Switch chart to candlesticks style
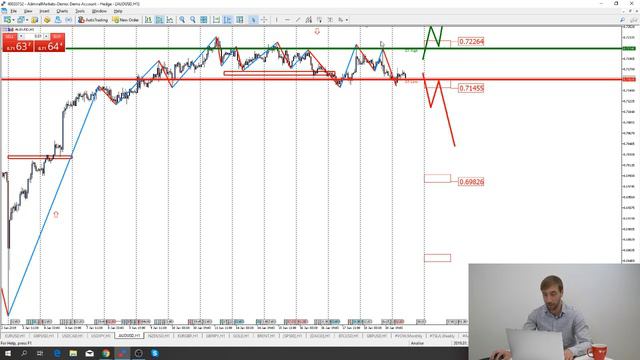Image resolution: width=640 pixels, height=360 pixels. 159,20
